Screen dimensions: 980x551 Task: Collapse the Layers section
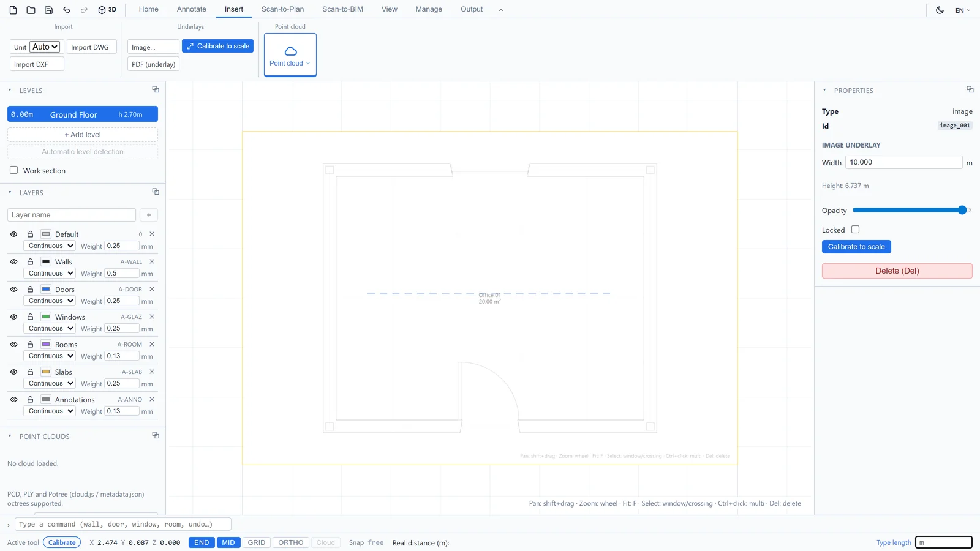coord(10,192)
